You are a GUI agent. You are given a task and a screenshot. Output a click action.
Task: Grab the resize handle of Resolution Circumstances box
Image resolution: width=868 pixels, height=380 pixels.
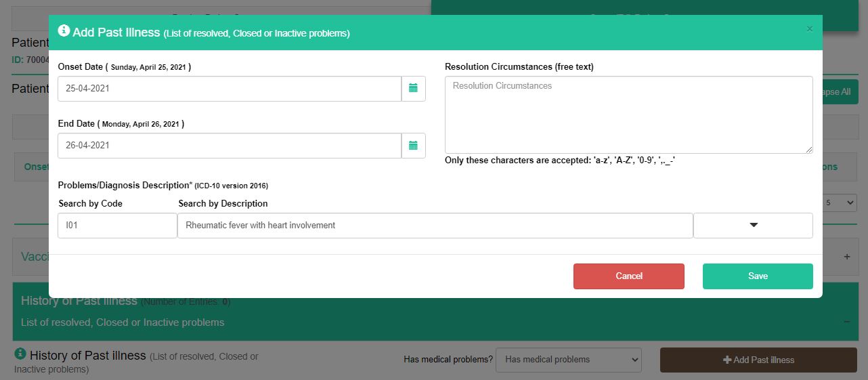808,149
